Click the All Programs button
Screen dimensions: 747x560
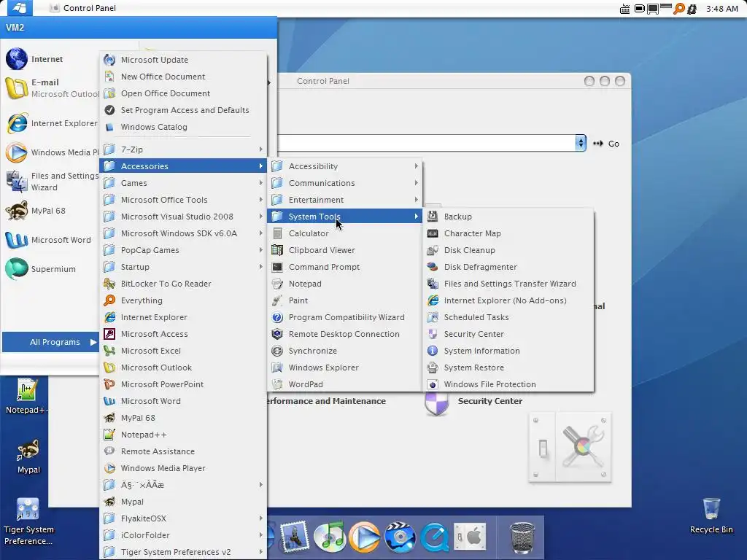[50, 342]
